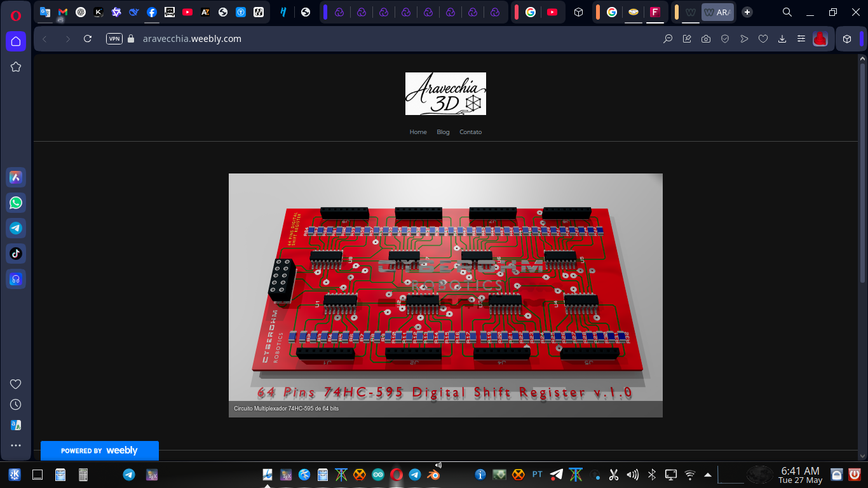Switch to the Google Translate pinned tab
The height and width of the screenshot is (488, 868).
45,12
